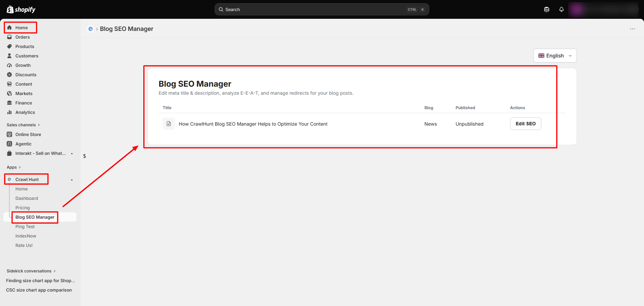Screen dimensions: 644x306
Task: Click the blog post document icon
Action: click(x=169, y=124)
